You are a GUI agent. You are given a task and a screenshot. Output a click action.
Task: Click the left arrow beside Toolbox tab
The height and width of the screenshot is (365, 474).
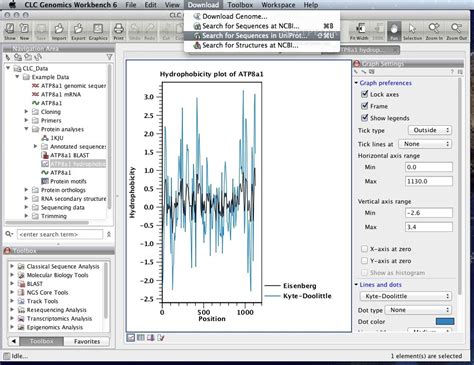[14, 341]
